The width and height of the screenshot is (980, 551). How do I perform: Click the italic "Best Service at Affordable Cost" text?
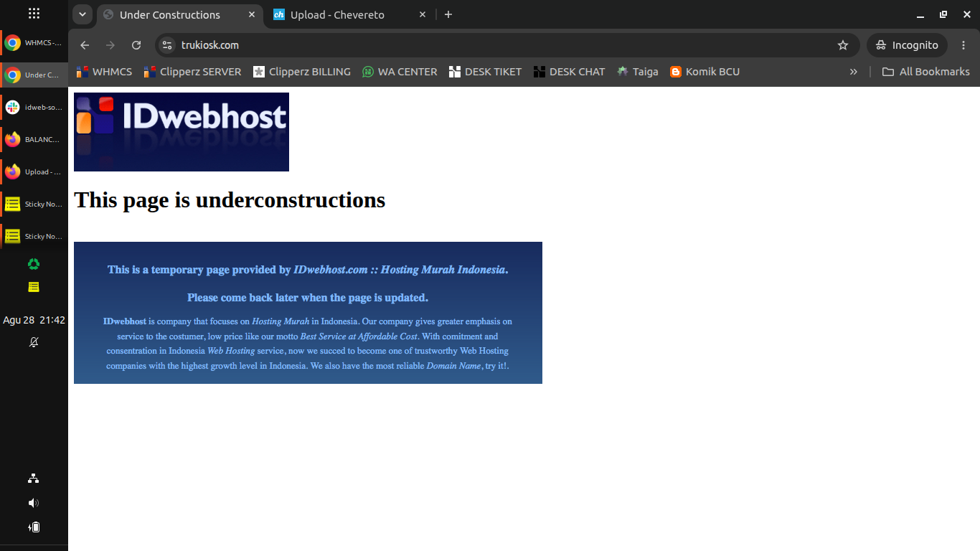pos(359,336)
